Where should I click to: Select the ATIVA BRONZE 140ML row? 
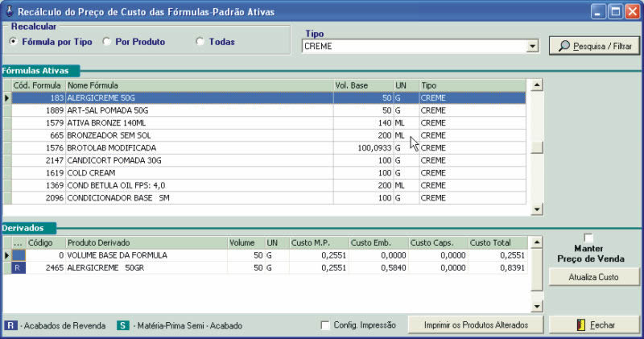coord(269,123)
